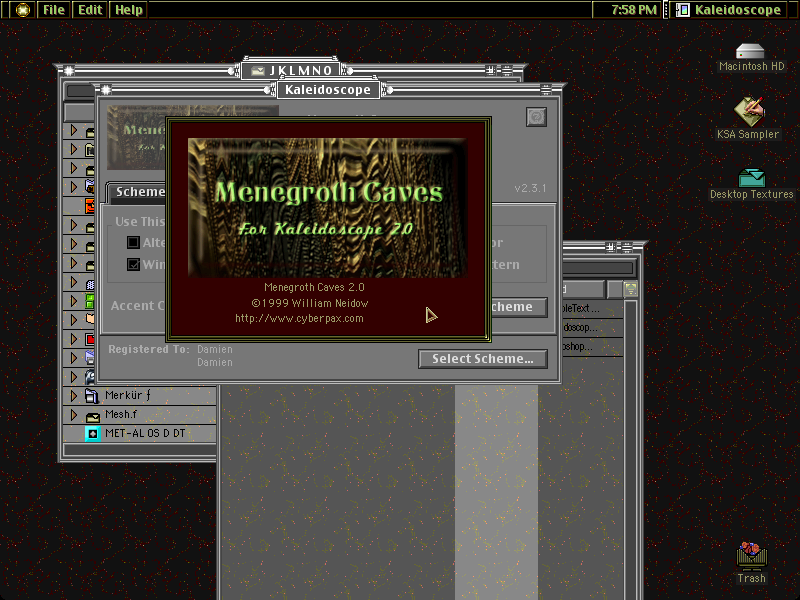Click the JKLMNO window close box
Image resolution: width=800 pixels, height=600 pixels.
(x=69, y=70)
